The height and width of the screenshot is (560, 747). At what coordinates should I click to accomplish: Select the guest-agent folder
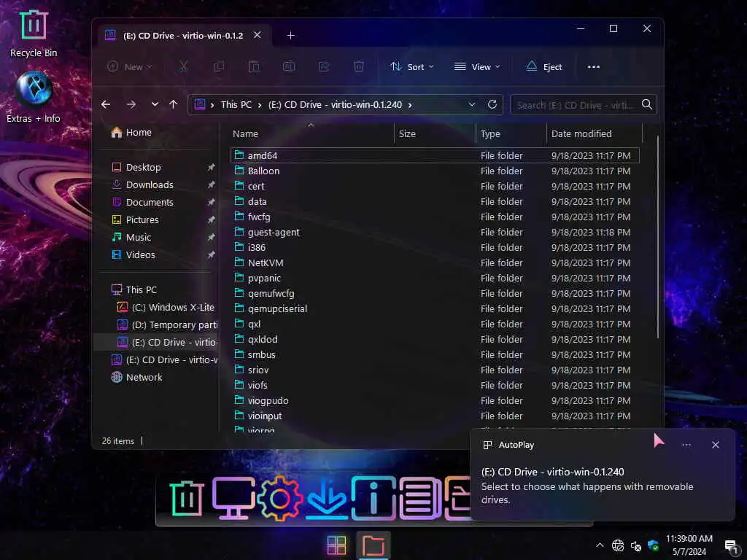(435, 233)
